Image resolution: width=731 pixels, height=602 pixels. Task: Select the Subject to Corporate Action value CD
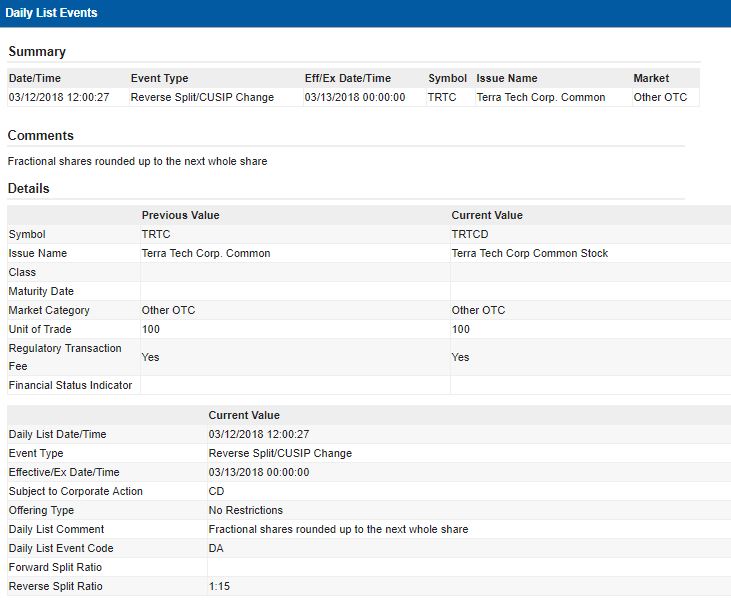[216, 491]
